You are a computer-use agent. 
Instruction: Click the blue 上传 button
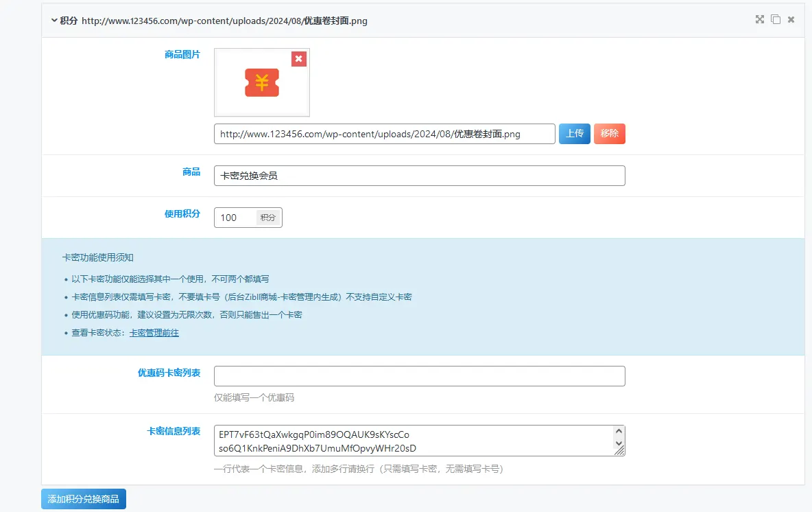(x=574, y=134)
